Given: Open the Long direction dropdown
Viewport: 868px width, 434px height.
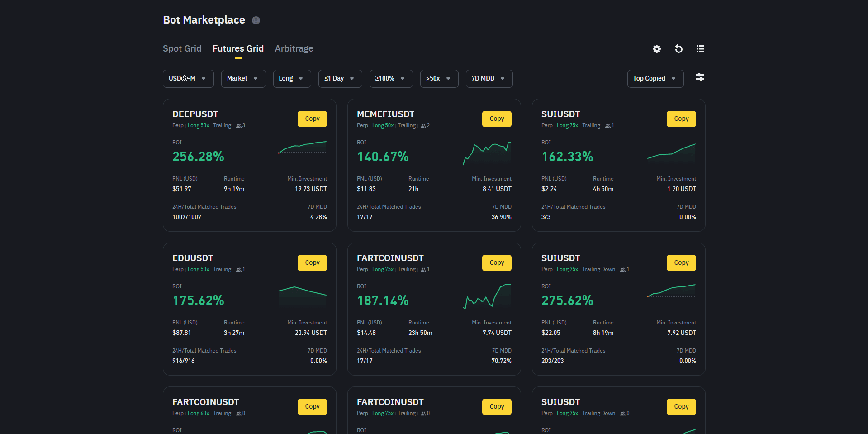Looking at the screenshot, I should (292, 78).
